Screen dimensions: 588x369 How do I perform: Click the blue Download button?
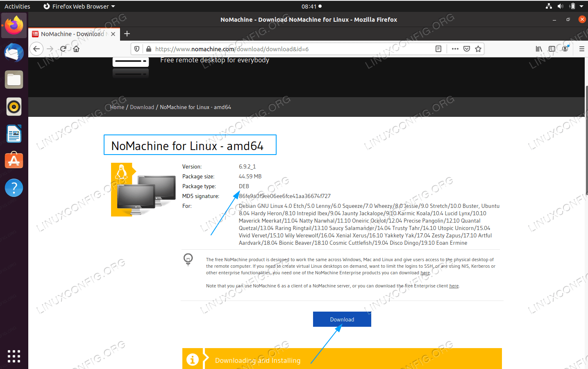(342, 319)
